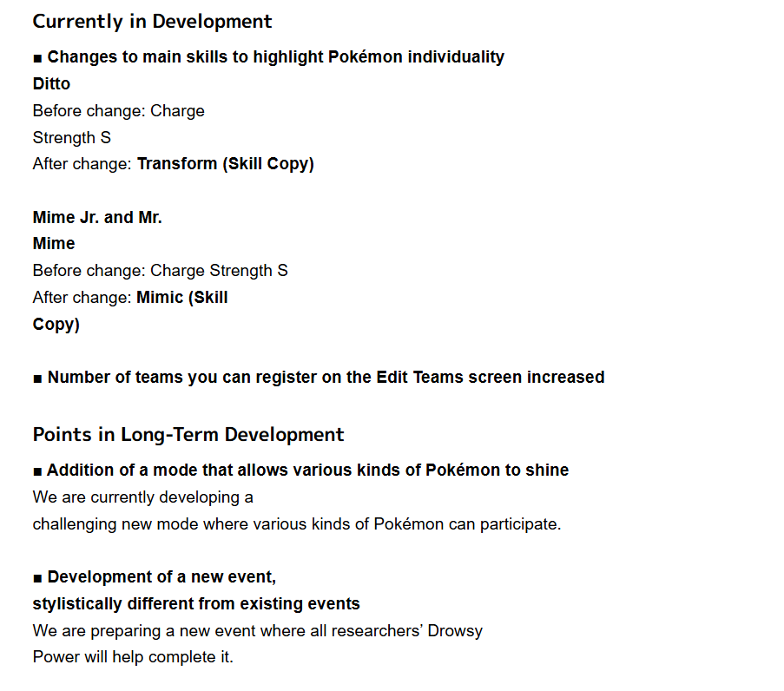Click the 'Points in Long-Term Development' heading
This screenshot has height=691, width=784.
coord(188,435)
